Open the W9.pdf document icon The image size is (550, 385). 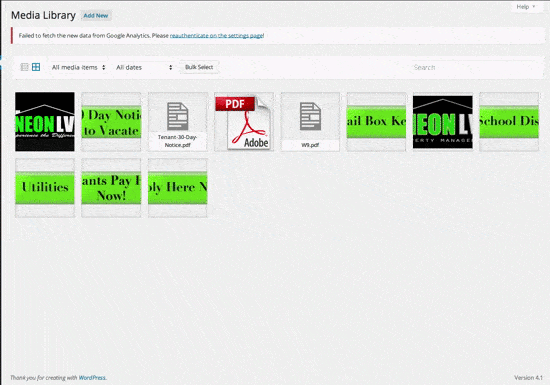pos(310,122)
